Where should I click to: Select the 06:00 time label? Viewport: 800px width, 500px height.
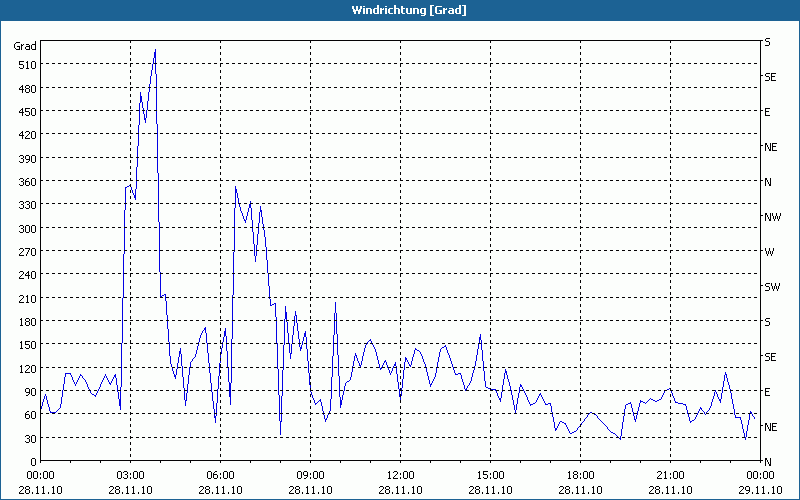(220, 476)
